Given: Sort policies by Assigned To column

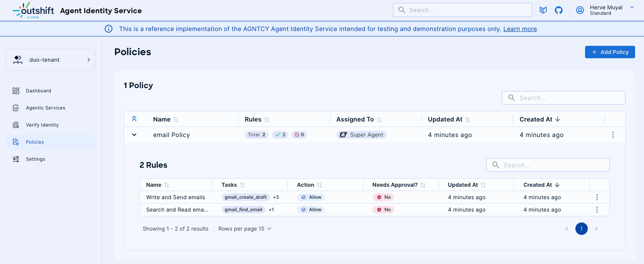Looking at the screenshot, I should (x=379, y=120).
